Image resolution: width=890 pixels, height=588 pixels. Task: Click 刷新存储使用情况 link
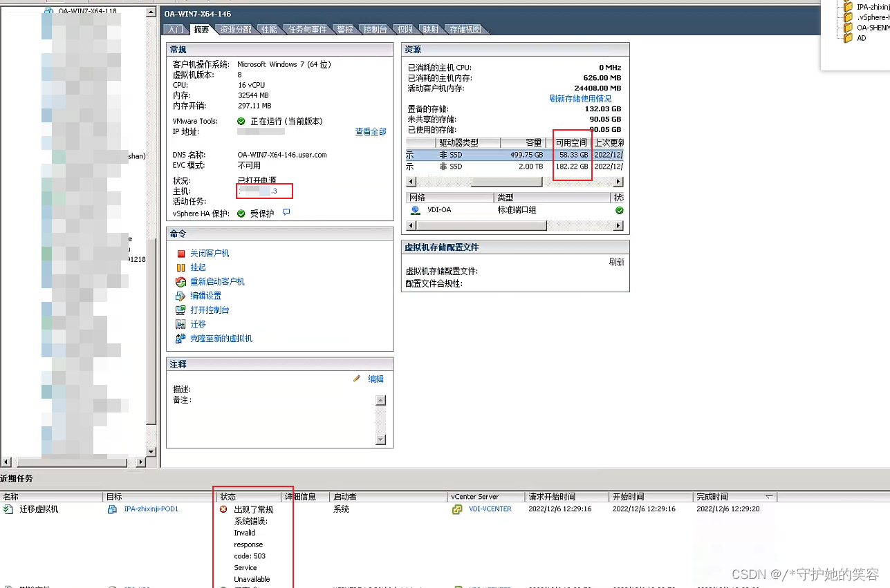pos(580,99)
